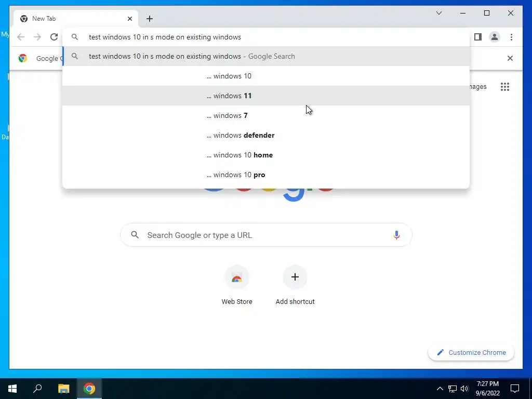Image resolution: width=532 pixels, height=399 pixels.
Task: Open Chrome three-dot menu
Action: [x=511, y=37]
